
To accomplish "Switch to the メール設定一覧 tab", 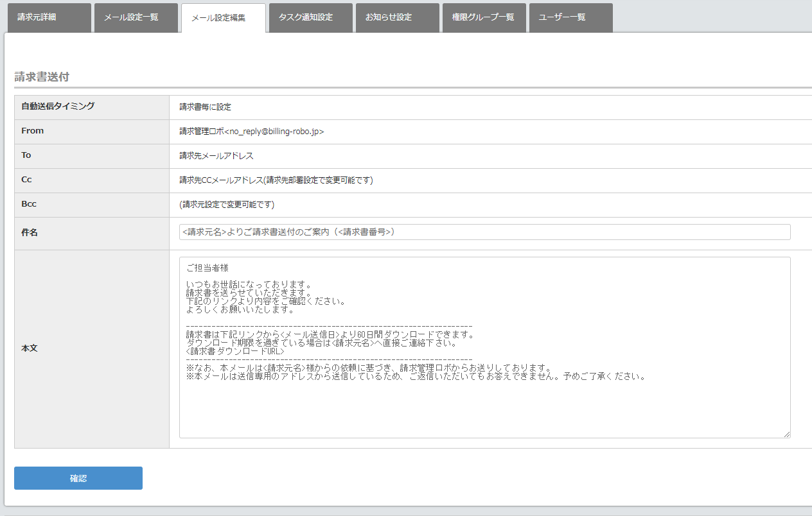I will click(136, 17).
